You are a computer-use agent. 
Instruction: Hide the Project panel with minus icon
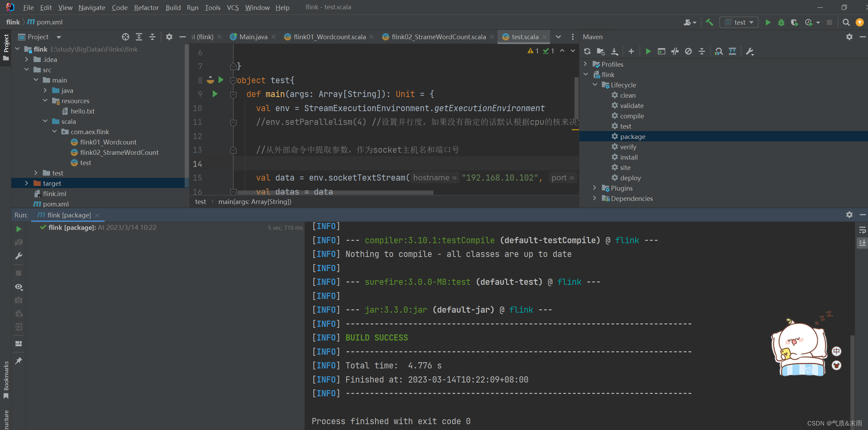tap(183, 37)
